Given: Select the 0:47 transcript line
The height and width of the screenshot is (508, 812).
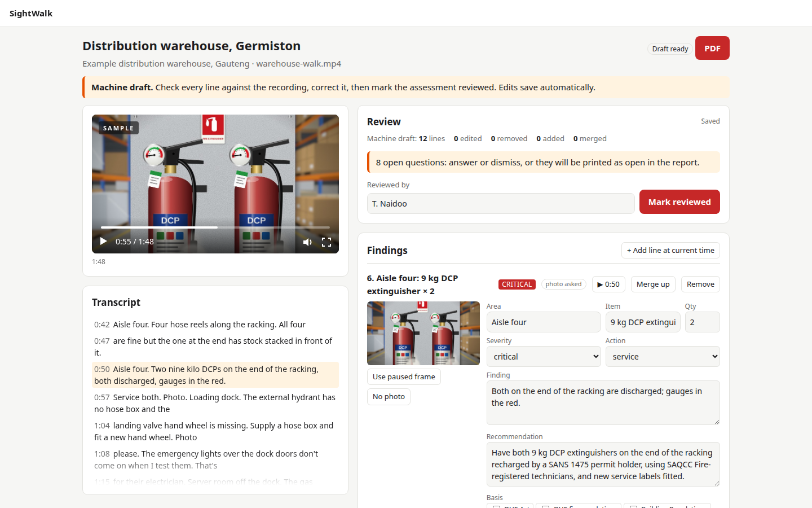Looking at the screenshot, I should click(215, 347).
